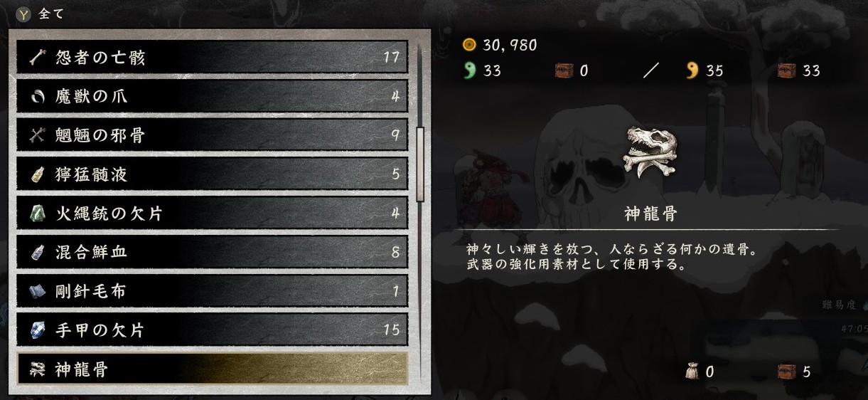Click the Y button 全て filter
This screenshot has height=400, width=868.
[x=41, y=14]
